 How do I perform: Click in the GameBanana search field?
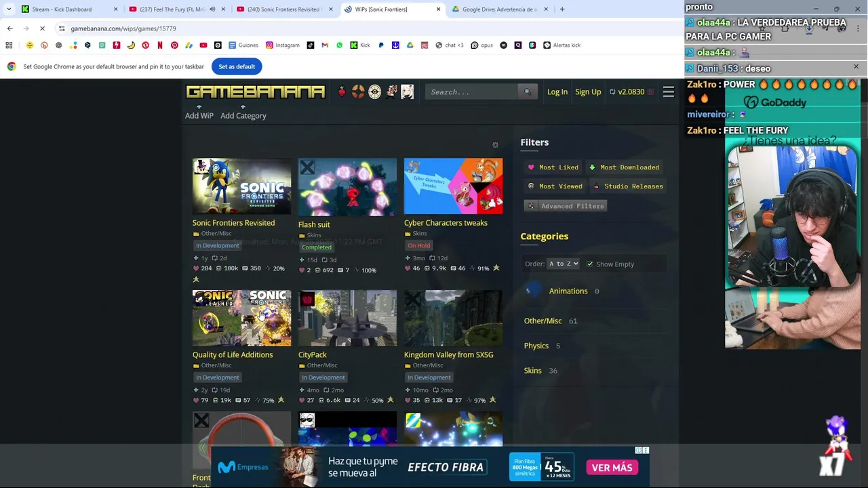pos(472,91)
